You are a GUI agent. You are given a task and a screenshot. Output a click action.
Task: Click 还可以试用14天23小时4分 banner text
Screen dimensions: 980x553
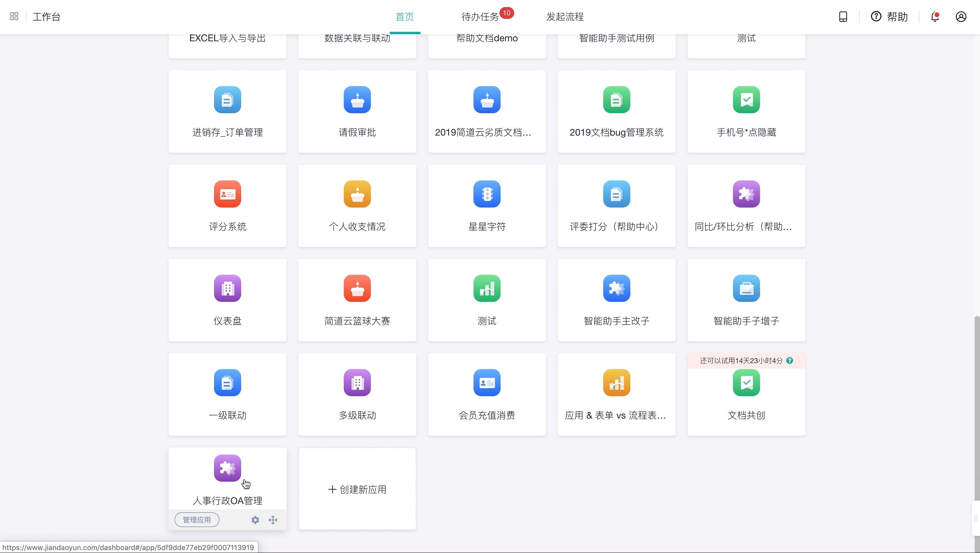point(741,361)
